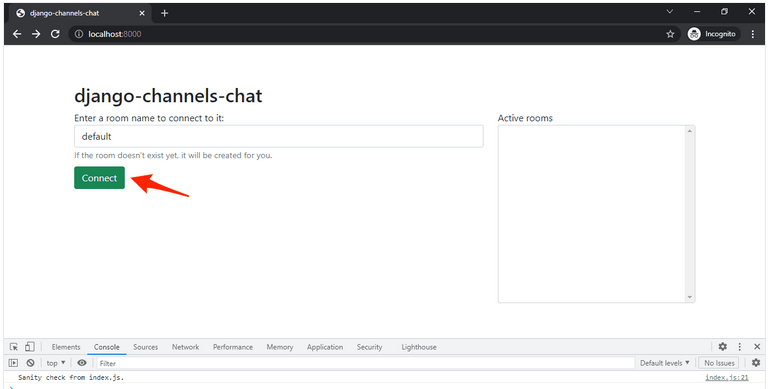Go back with the browser back arrow

click(17, 34)
